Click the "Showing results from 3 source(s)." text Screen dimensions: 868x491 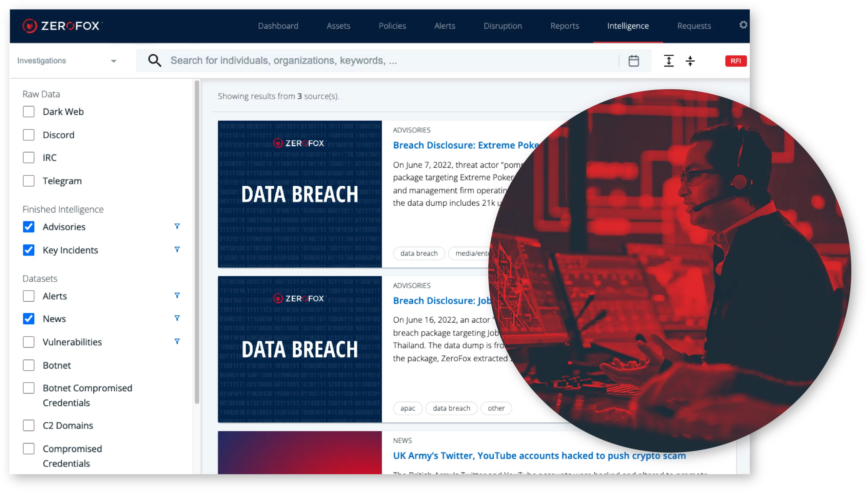pyautogui.click(x=278, y=96)
